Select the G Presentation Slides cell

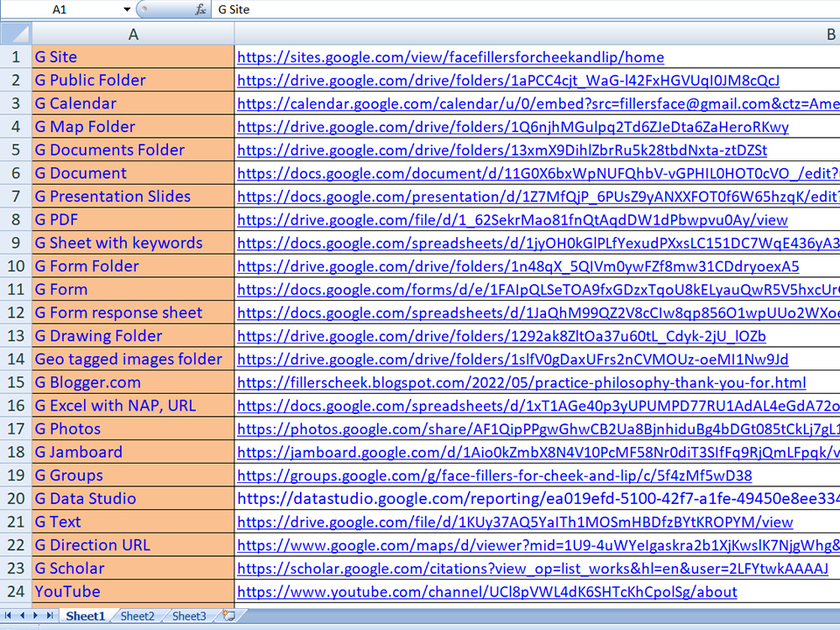point(134,196)
